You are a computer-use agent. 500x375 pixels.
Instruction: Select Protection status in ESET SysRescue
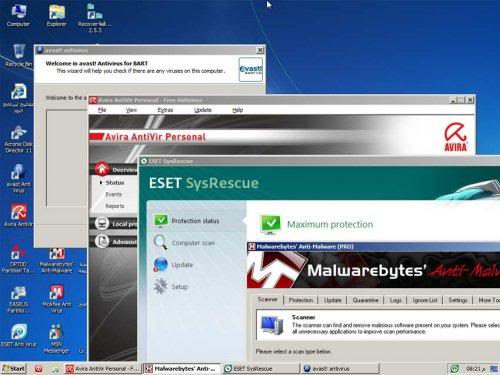coord(195,221)
